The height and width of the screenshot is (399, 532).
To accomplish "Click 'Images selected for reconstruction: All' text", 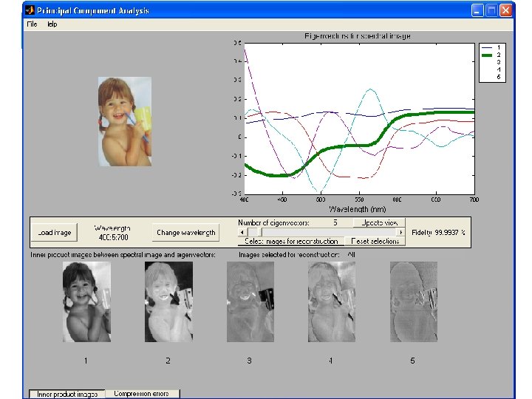I will point(297,254).
